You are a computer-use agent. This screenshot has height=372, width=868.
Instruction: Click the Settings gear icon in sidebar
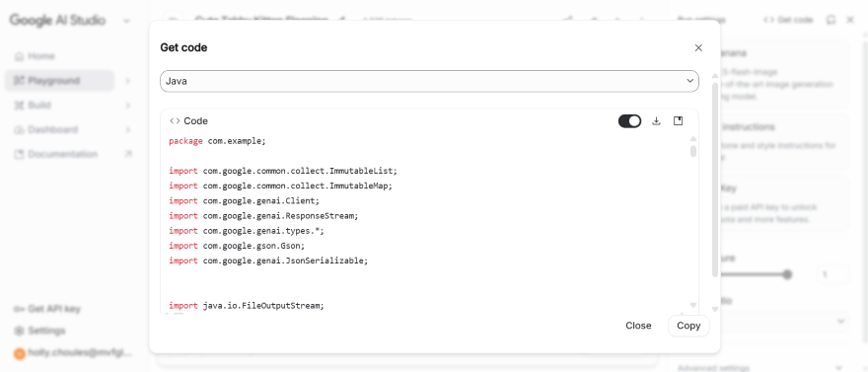pos(19,331)
